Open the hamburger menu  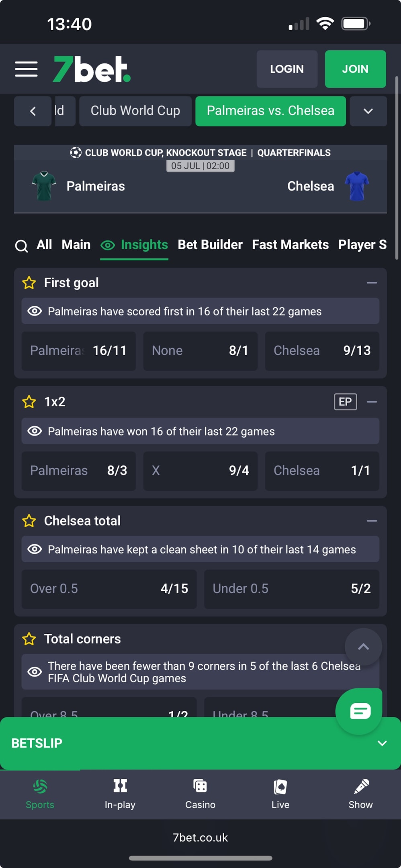[x=26, y=69]
